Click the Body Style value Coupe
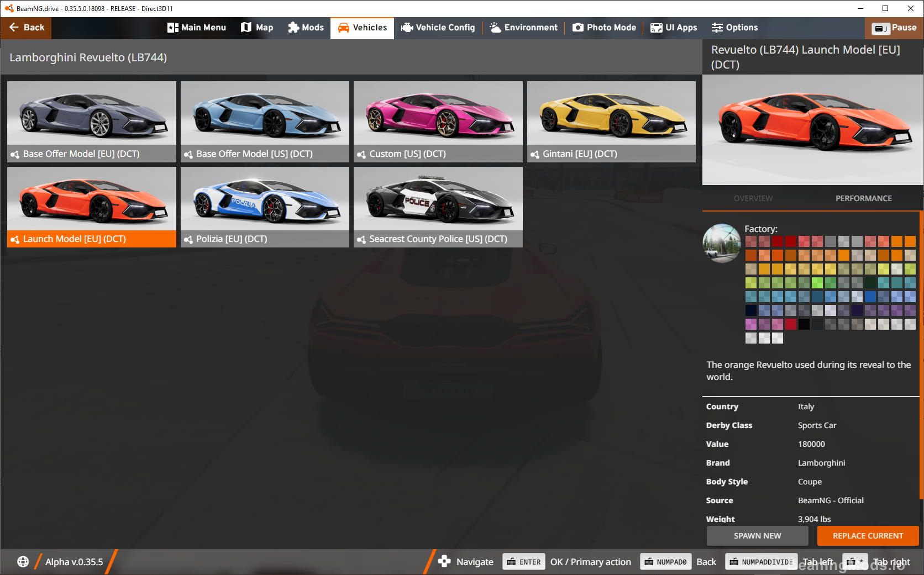 coord(810,482)
